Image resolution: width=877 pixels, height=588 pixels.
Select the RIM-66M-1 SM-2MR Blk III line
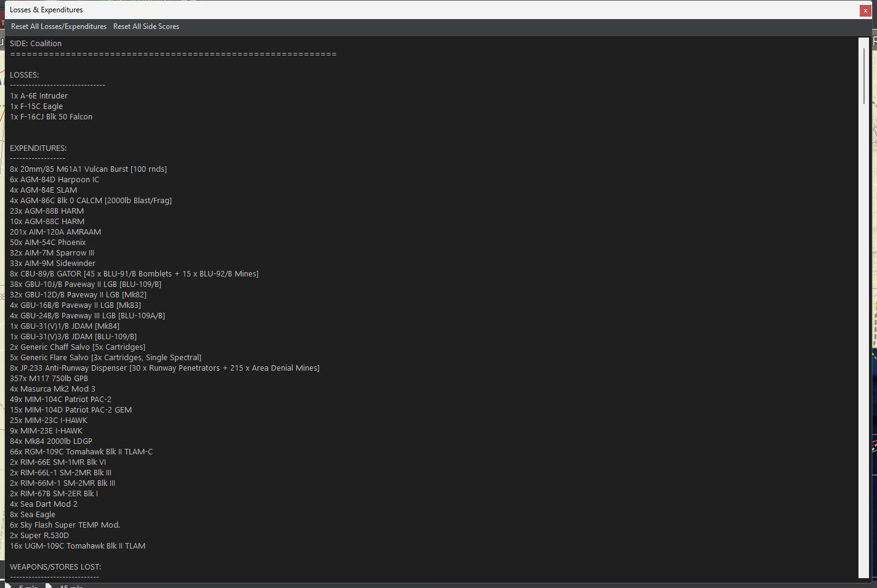[62, 483]
